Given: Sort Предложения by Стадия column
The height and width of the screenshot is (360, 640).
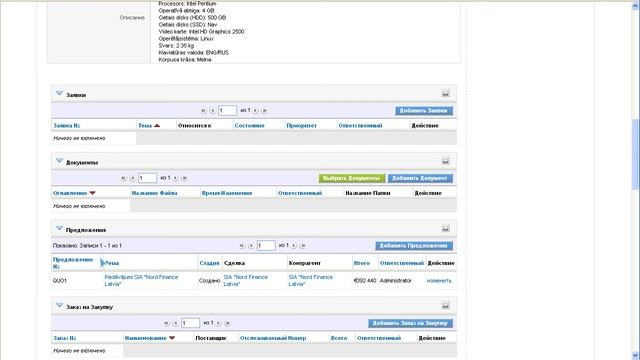Looking at the screenshot, I should click(x=209, y=263).
